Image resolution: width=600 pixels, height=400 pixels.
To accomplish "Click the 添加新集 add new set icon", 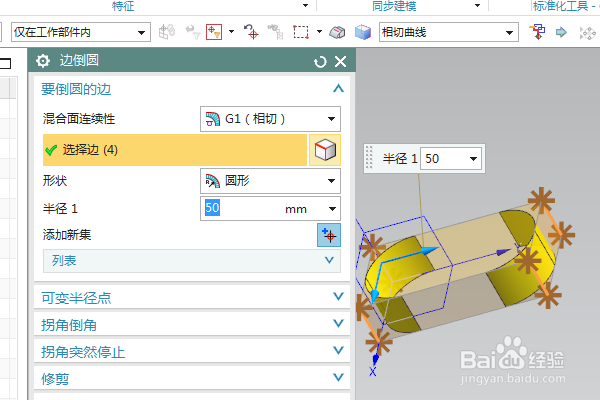I will (329, 235).
